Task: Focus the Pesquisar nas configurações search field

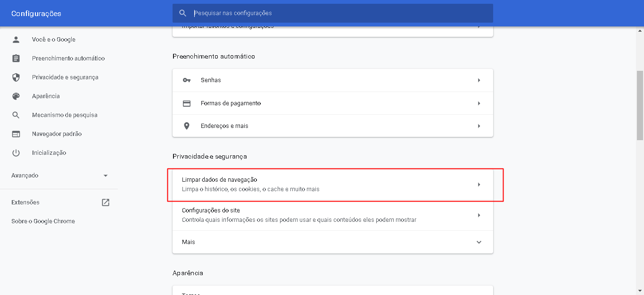Action: point(339,13)
